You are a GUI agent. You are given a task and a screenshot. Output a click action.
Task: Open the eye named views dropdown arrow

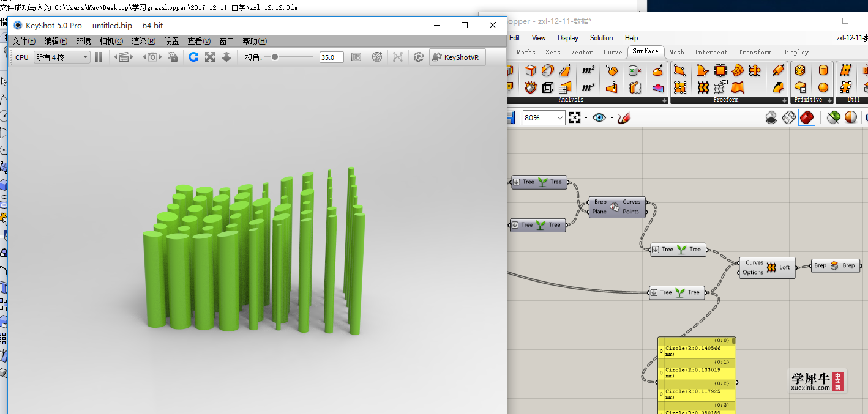pyautogui.click(x=611, y=117)
